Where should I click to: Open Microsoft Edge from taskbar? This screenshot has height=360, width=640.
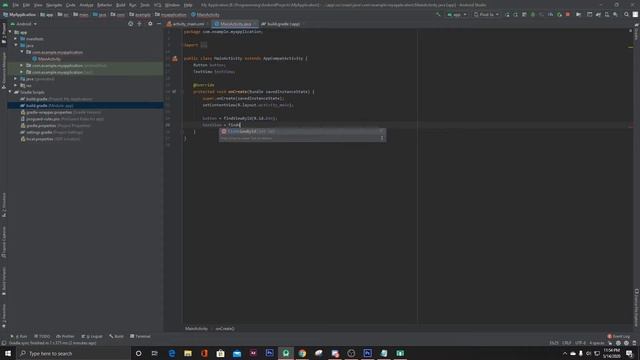point(172,353)
